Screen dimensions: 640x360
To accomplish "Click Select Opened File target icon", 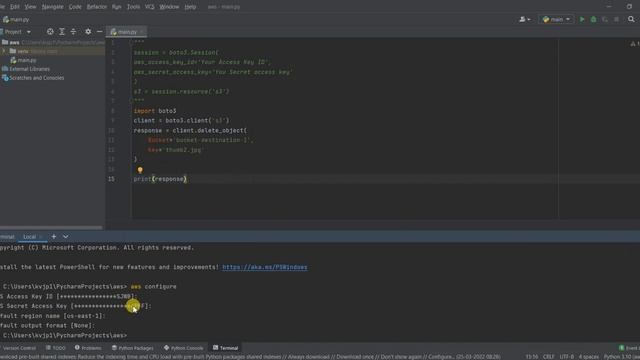I will point(50,31).
